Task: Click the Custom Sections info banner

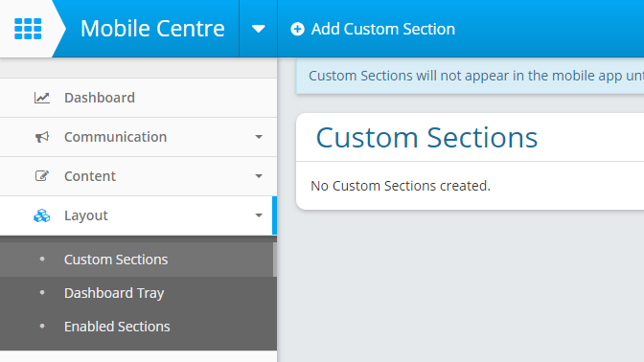Action: tap(470, 76)
